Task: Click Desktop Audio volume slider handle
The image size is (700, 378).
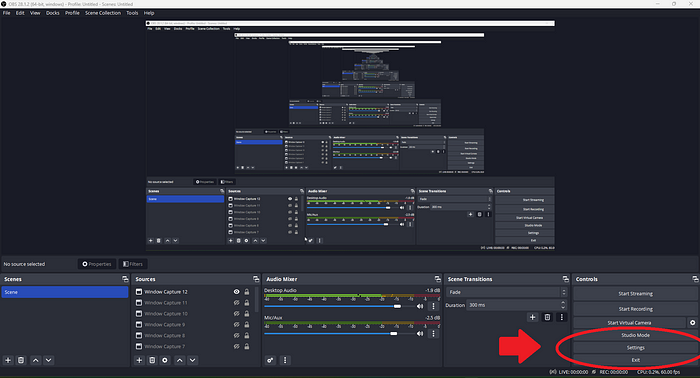Action: [x=397, y=306]
